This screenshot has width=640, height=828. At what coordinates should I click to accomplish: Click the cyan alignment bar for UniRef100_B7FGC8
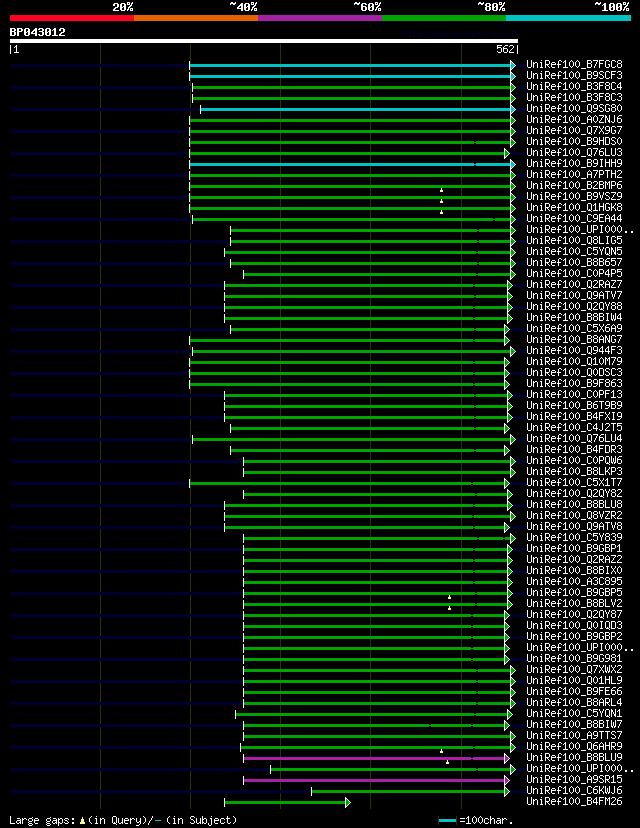tap(352, 65)
